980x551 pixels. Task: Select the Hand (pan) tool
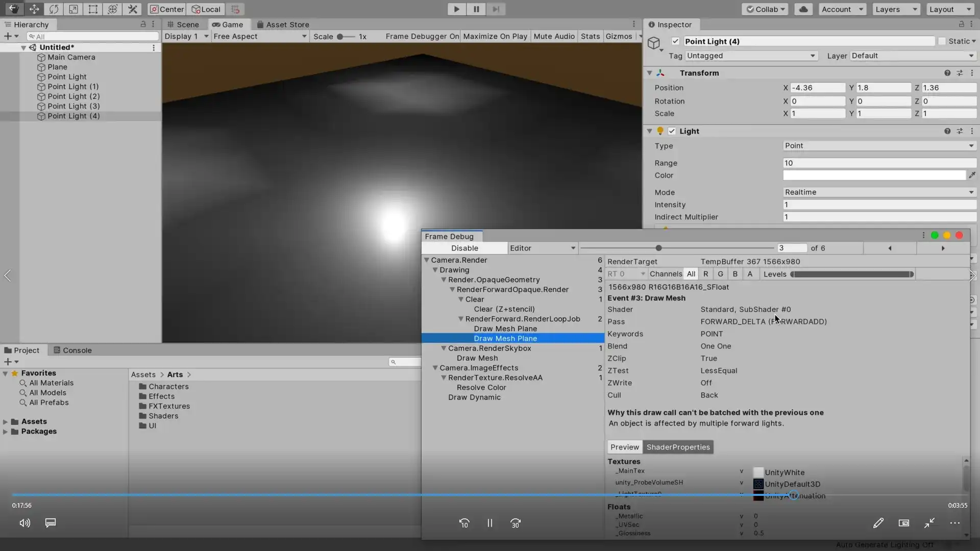[x=14, y=9]
